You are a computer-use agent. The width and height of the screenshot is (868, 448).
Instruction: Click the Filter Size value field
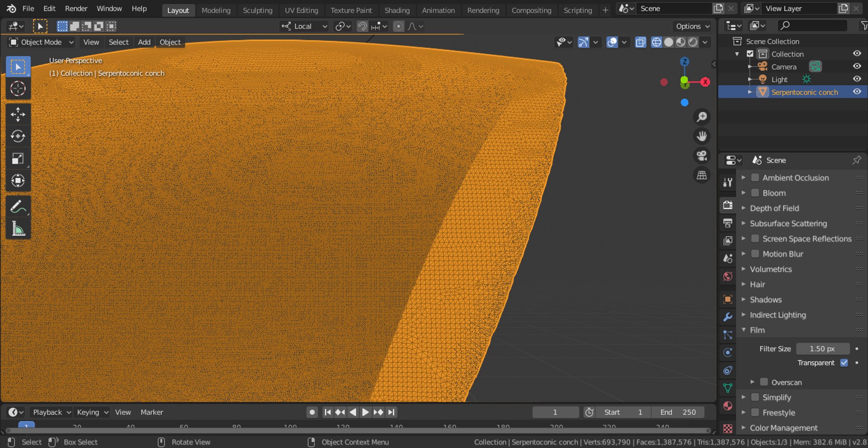822,349
